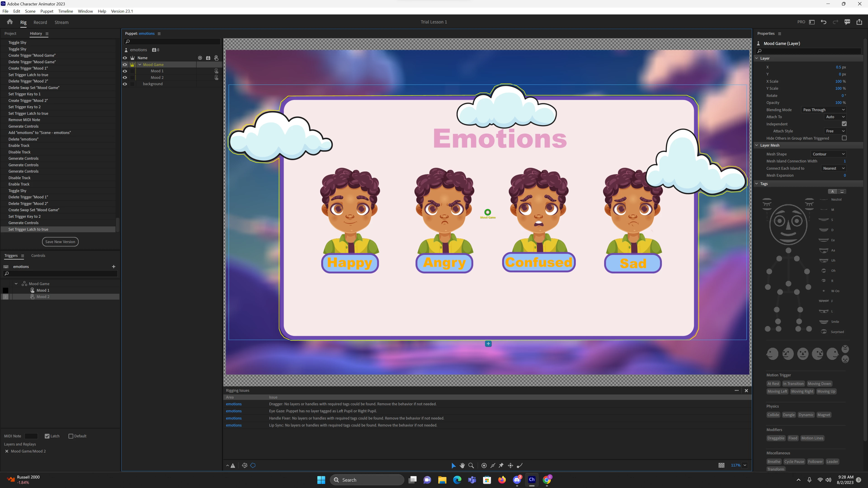Open the Mesh Shape Contour dropdown
This screenshot has width=868, height=488.
click(828, 154)
